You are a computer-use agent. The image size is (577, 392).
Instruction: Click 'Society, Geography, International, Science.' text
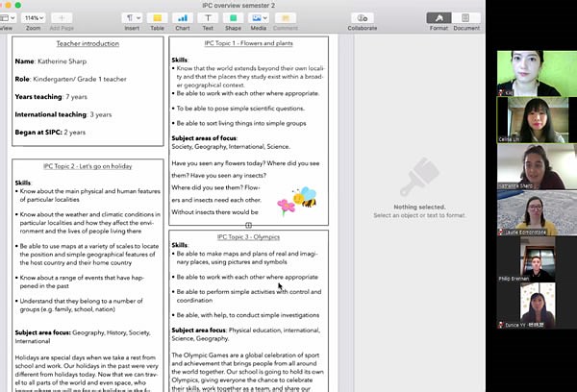tap(231, 146)
